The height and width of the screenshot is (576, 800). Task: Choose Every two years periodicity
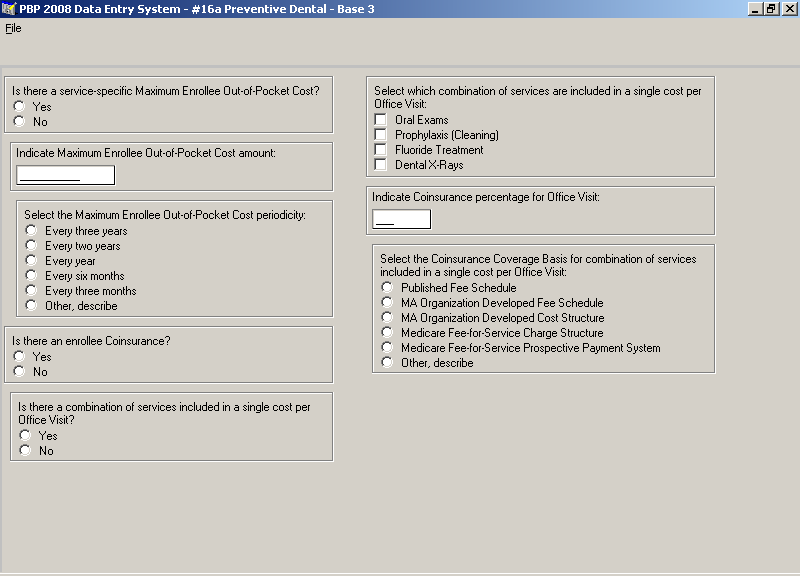pos(31,245)
